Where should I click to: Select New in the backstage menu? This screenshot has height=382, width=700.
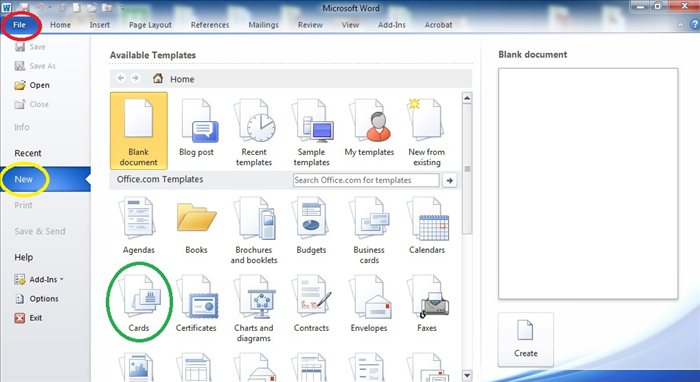click(x=45, y=179)
